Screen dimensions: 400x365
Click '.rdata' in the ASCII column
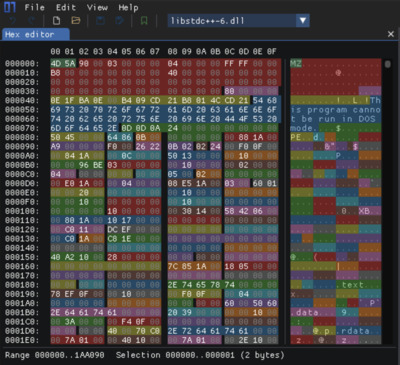click(x=353, y=331)
